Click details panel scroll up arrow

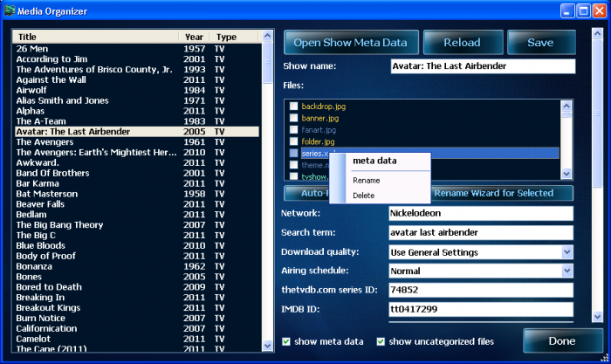[597, 33]
